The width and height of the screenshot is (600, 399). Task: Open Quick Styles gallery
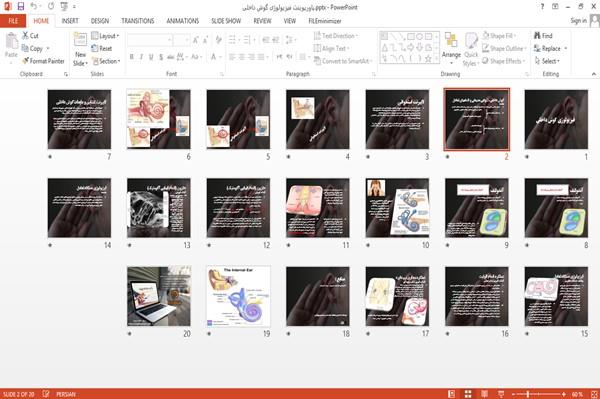[x=471, y=49]
